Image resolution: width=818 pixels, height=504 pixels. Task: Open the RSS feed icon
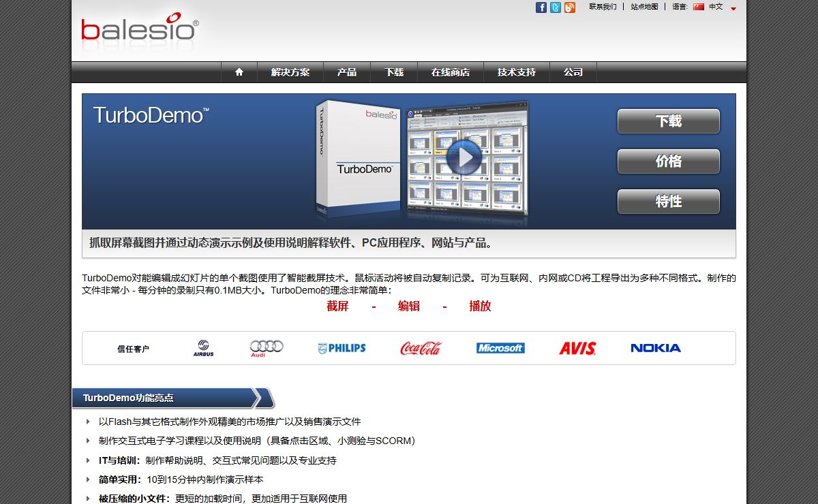570,7
